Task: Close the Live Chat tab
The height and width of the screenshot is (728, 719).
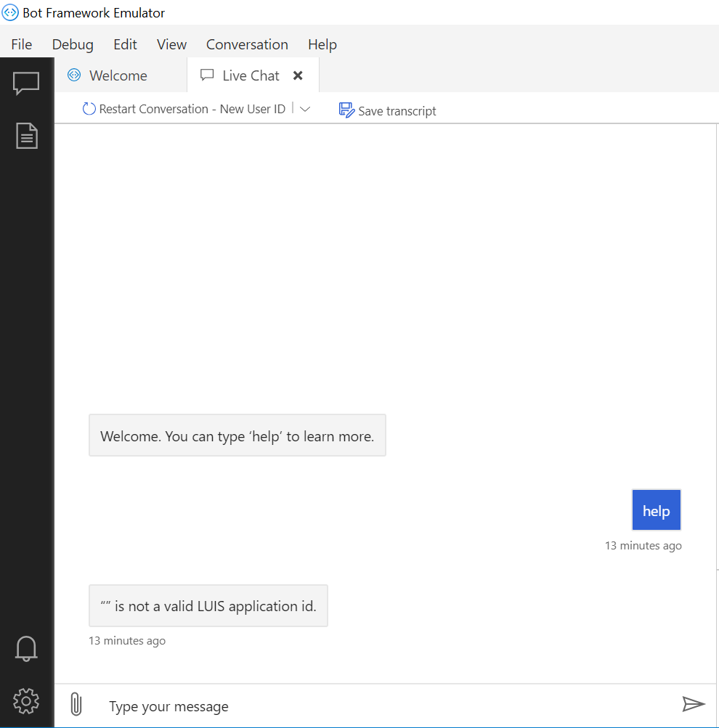Action: coord(298,75)
